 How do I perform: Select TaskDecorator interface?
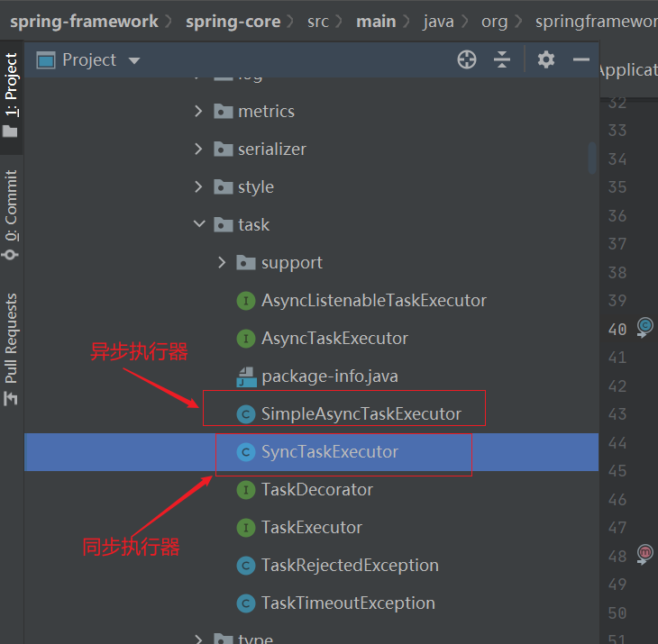click(x=317, y=490)
